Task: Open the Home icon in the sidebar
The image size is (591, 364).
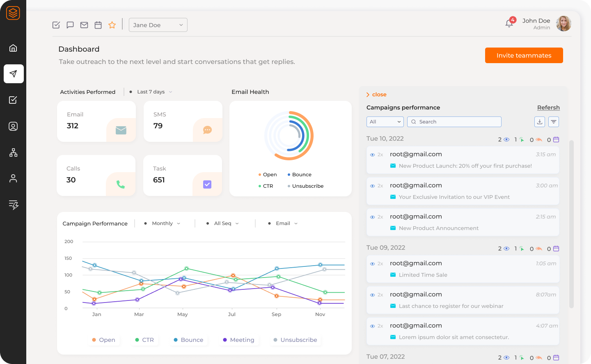Action: [x=13, y=48]
